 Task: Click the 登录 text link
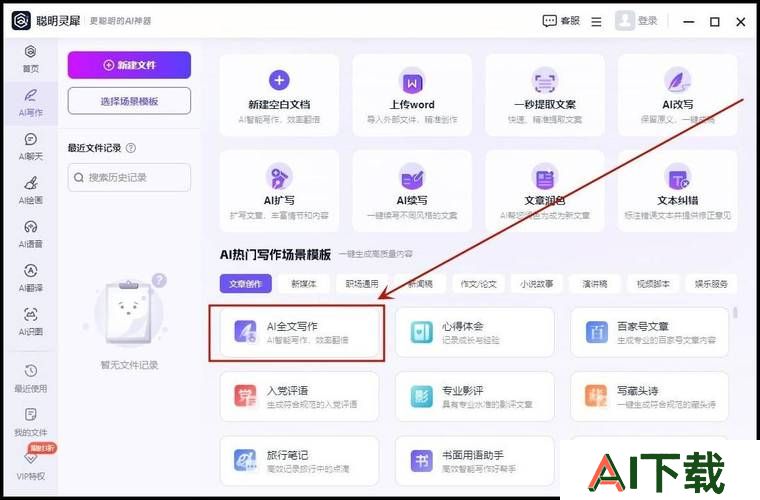[648, 21]
